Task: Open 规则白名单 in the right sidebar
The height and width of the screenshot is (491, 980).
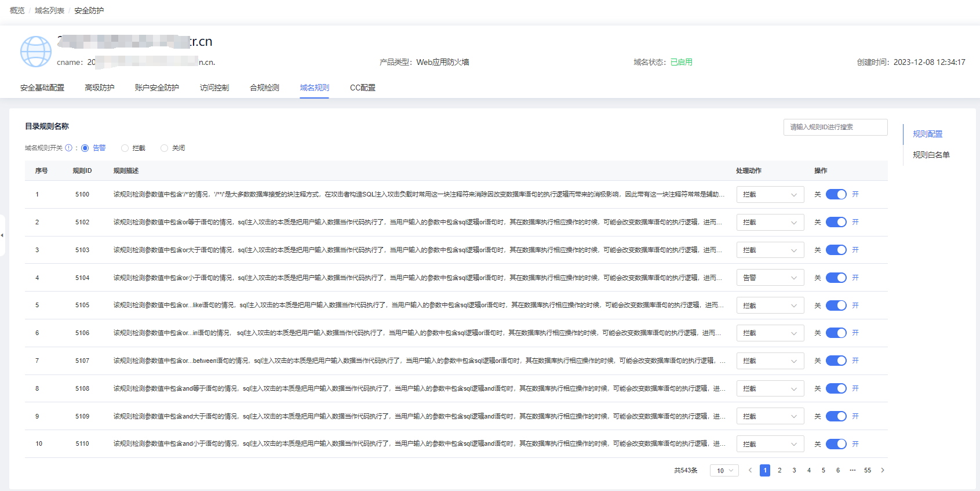Action: click(x=931, y=155)
